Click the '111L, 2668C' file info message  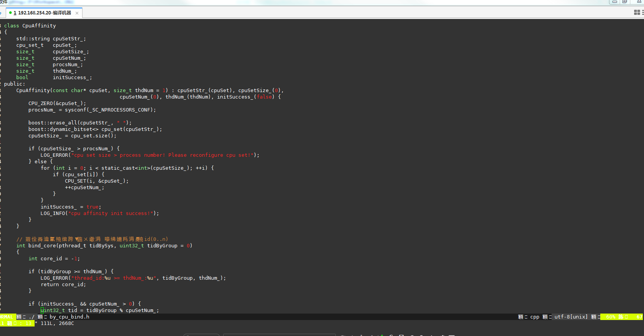click(57, 323)
